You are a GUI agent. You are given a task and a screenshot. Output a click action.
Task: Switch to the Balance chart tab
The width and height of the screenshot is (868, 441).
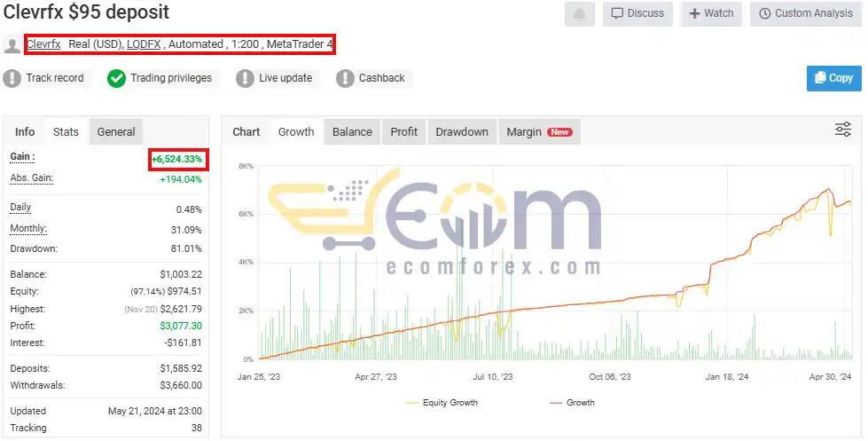click(352, 132)
